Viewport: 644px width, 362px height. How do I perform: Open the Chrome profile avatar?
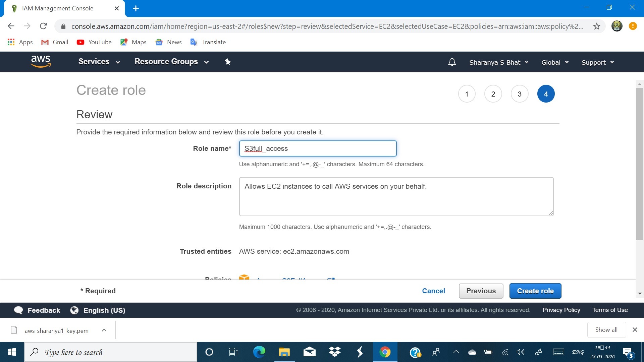point(617,26)
